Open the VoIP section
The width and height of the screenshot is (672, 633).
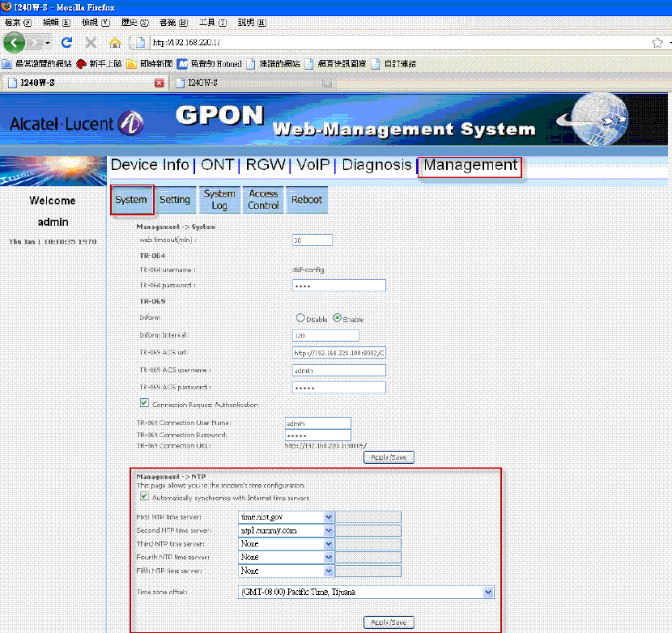coord(313,165)
